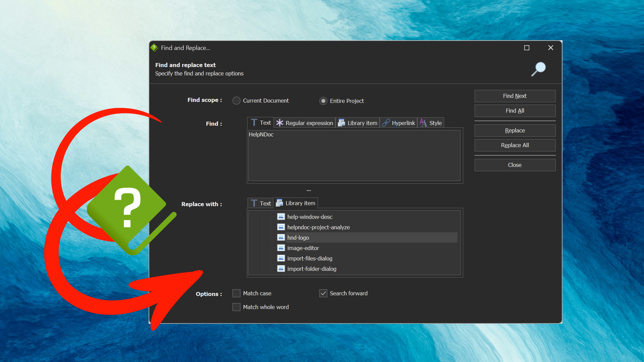Click the import-folder-dialog image icon

click(281, 269)
